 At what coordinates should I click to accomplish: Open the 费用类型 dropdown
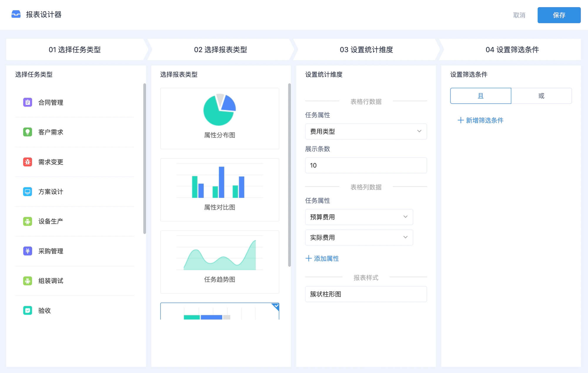[x=366, y=131]
